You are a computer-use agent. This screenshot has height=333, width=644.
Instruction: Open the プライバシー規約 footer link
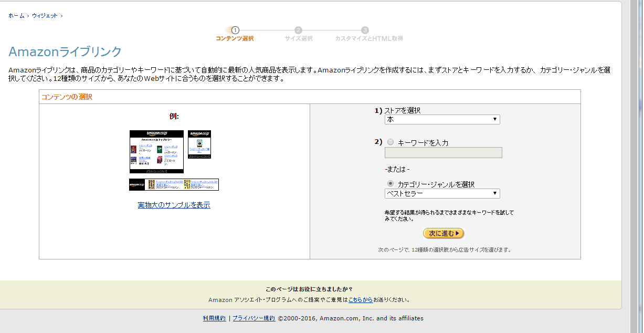254,318
